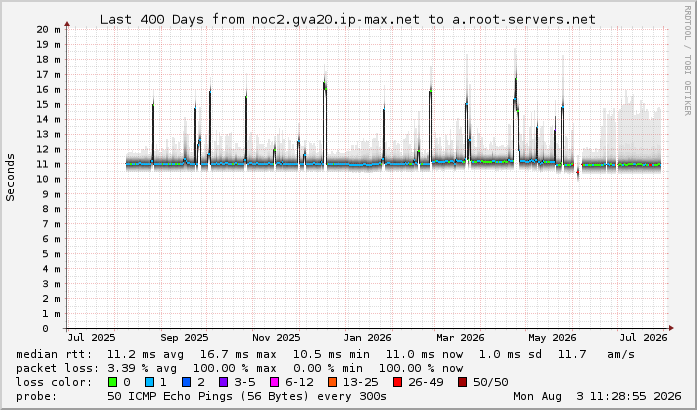Viewport: 697px width, 410px height.
Task: Click the '1.0 ms sd' value
Action: (510, 354)
